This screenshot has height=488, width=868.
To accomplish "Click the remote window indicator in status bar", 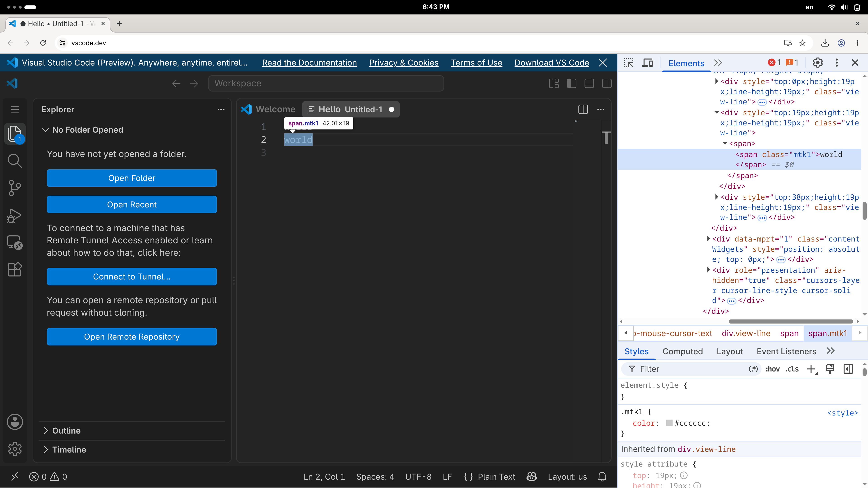I will pos(15,476).
